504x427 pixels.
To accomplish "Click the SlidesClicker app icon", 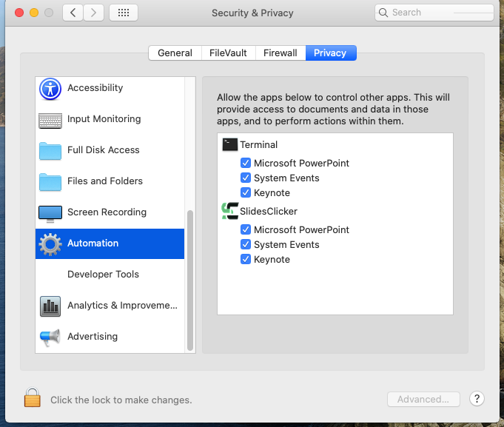I will [x=230, y=211].
